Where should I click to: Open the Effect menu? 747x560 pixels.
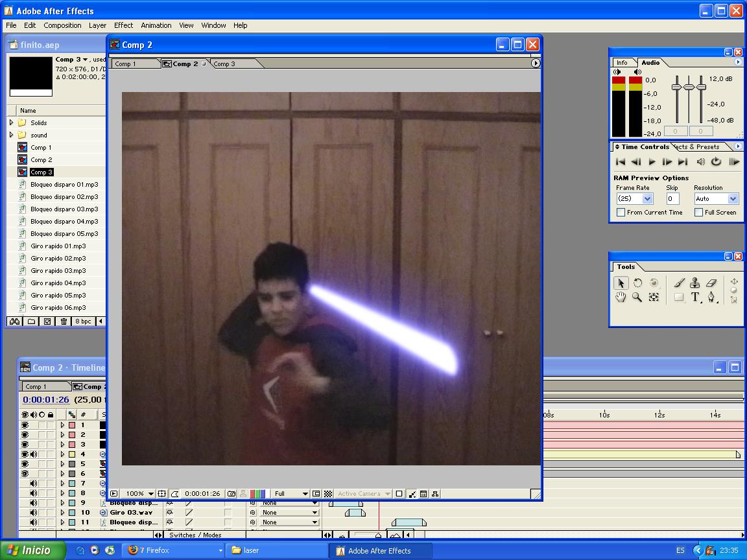pos(123,25)
